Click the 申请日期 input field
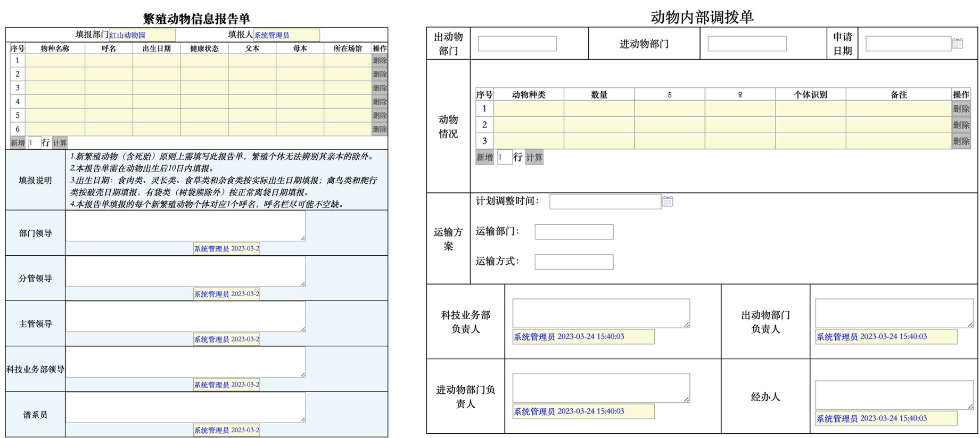The width and height of the screenshot is (980, 438). (908, 44)
